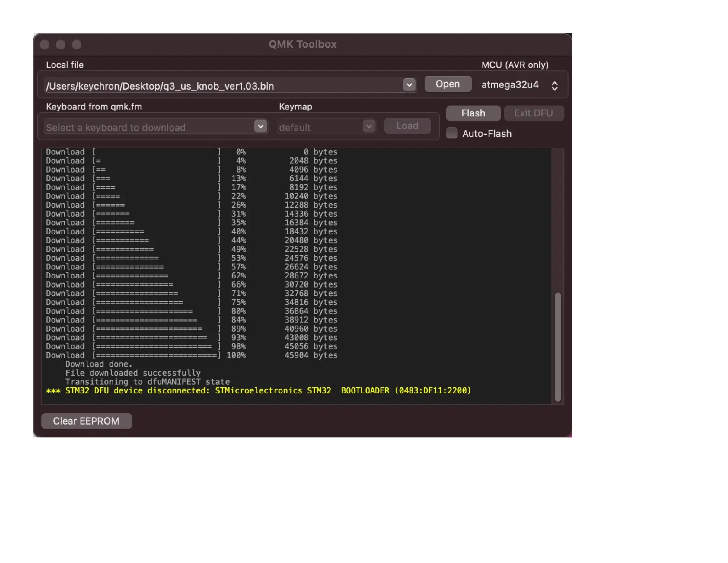
Task: Expand the keyboard download dropdown
Action: pyautogui.click(x=261, y=126)
